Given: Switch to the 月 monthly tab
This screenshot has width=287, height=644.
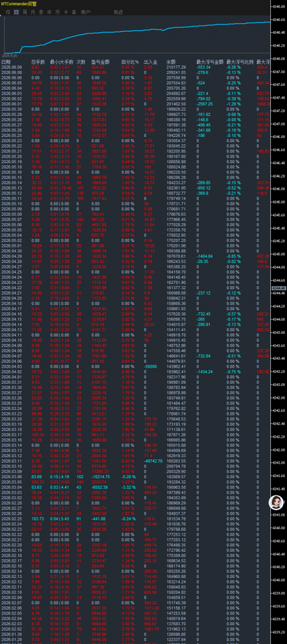Looking at the screenshot, I should pyautogui.click(x=33, y=11).
